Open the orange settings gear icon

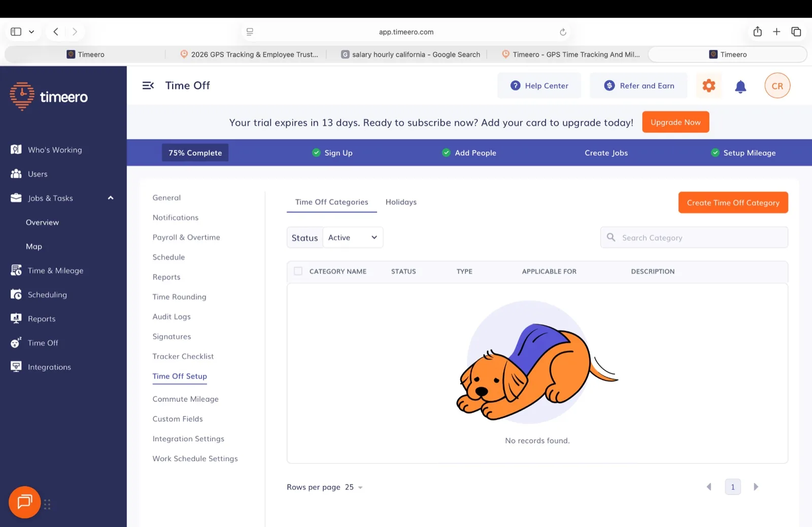[708, 86]
